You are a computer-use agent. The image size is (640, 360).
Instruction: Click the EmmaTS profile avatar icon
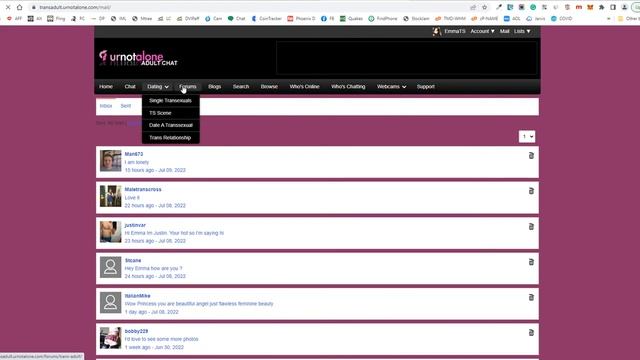pyautogui.click(x=436, y=31)
